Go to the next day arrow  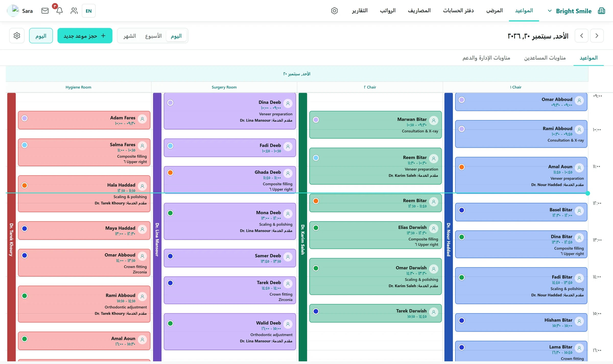(582, 36)
